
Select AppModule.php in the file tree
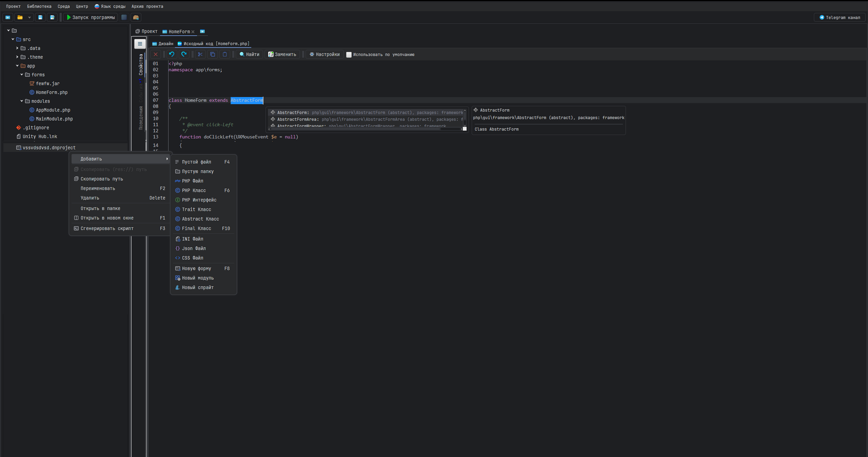(x=50, y=110)
